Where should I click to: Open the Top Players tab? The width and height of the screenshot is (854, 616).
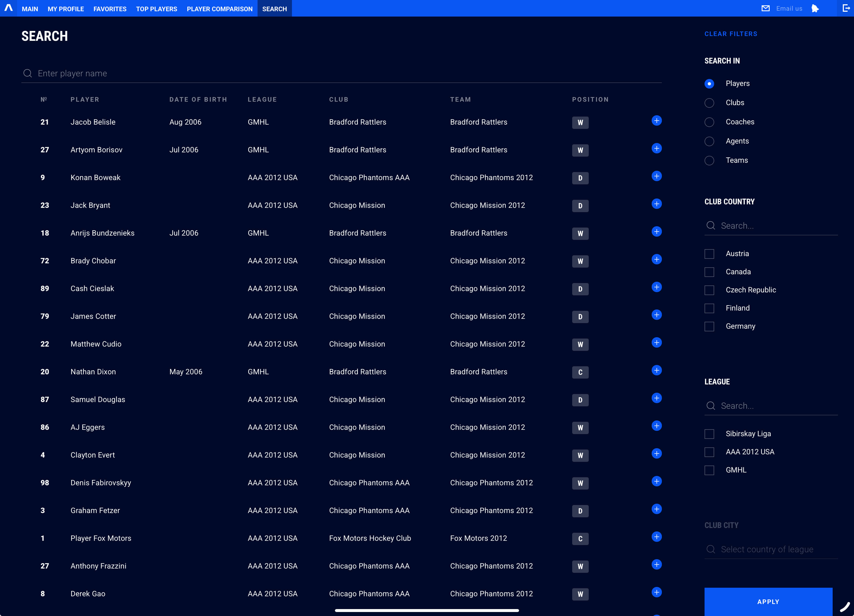pyautogui.click(x=156, y=9)
